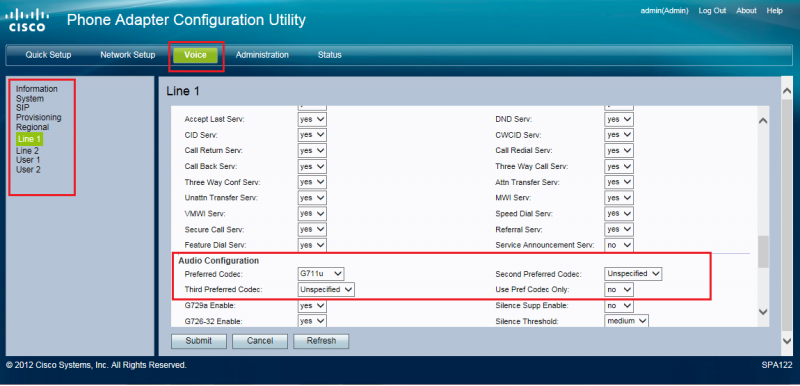Open User 2 in the sidebar
800x386 pixels.
pos(28,170)
